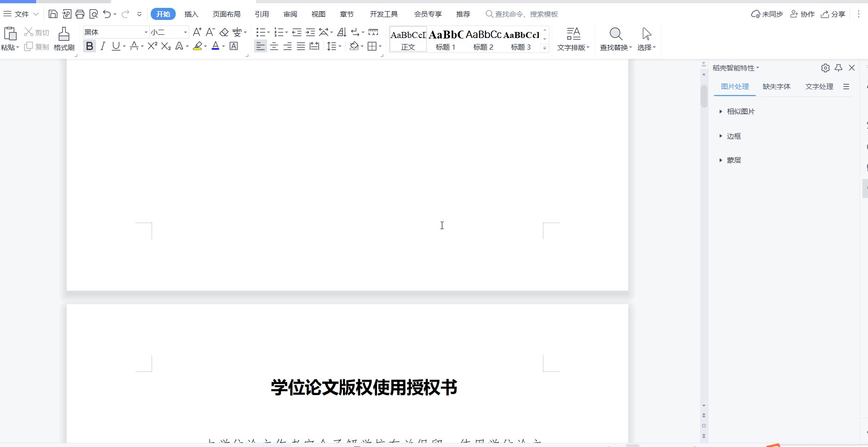The image size is (868, 447).
Task: Open the 文件 menu dropdown arrow
Action: (x=36, y=14)
